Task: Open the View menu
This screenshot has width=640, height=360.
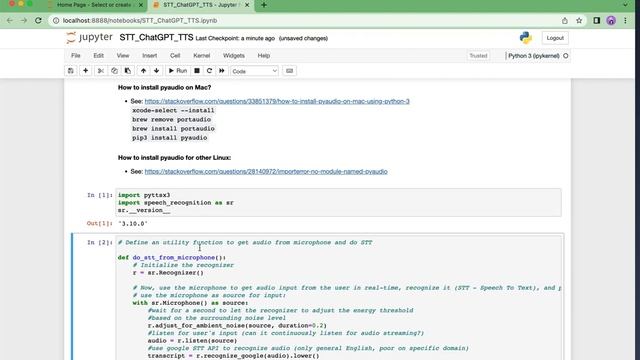Action: [123, 56]
